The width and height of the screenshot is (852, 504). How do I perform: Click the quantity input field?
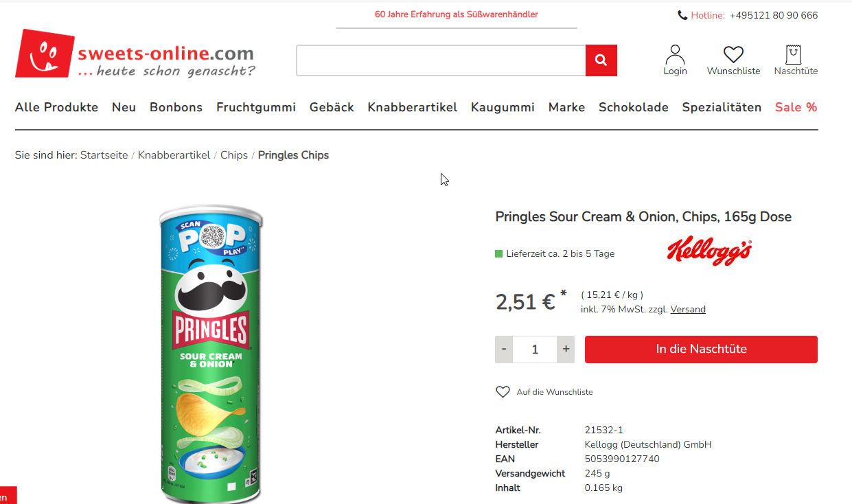pyautogui.click(x=535, y=350)
